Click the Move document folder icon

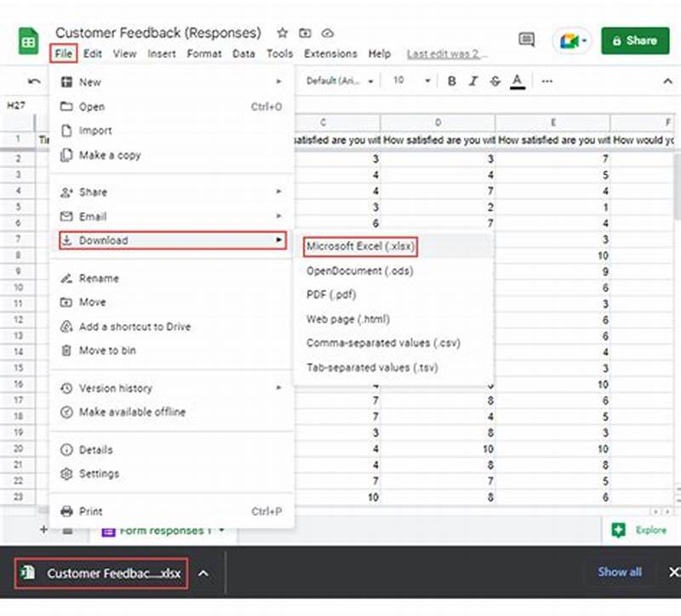point(305,32)
